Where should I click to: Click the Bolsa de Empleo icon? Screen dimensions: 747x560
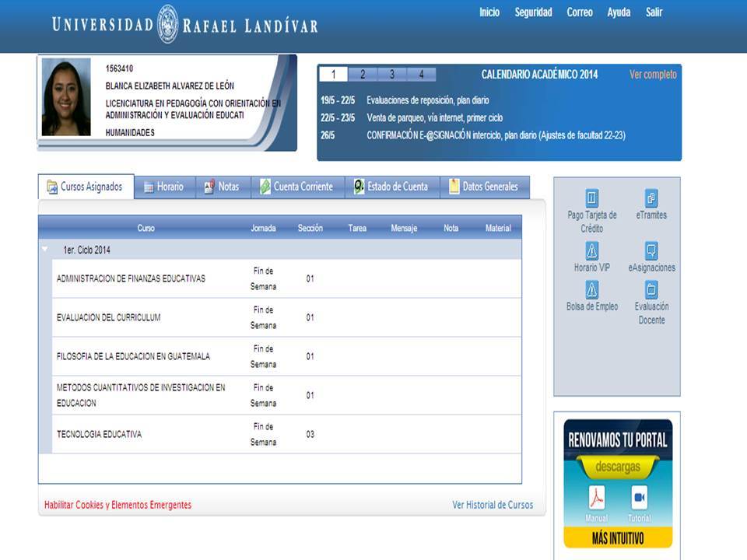click(591, 289)
